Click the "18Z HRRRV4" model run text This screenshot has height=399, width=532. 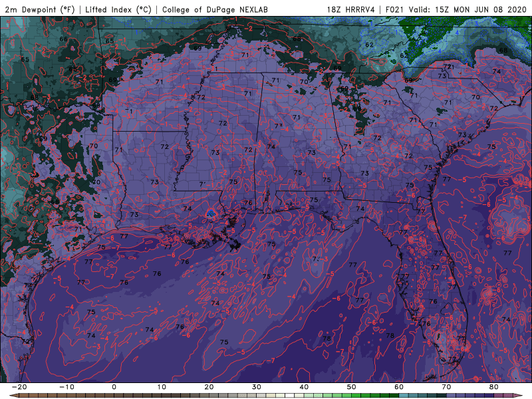point(351,9)
